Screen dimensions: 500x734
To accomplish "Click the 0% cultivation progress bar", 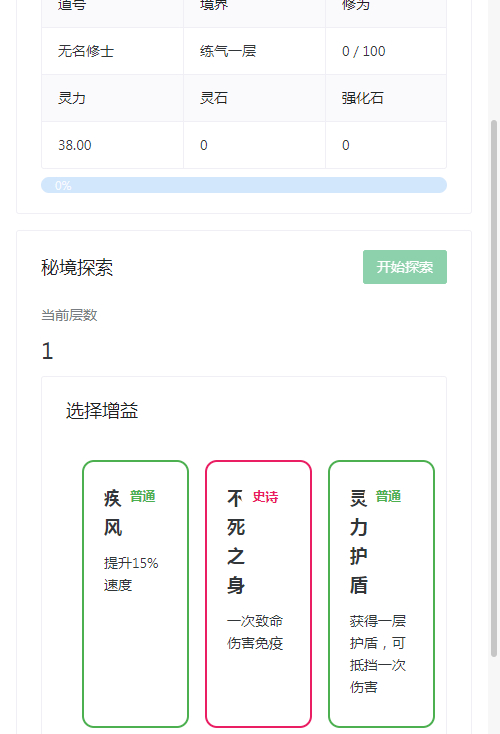I will pyautogui.click(x=244, y=185).
